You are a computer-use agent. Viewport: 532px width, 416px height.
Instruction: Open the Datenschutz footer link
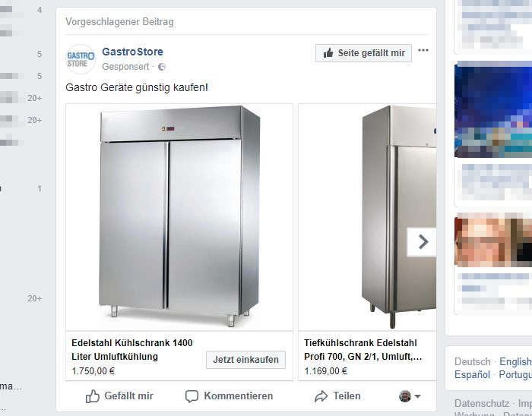[481, 403]
